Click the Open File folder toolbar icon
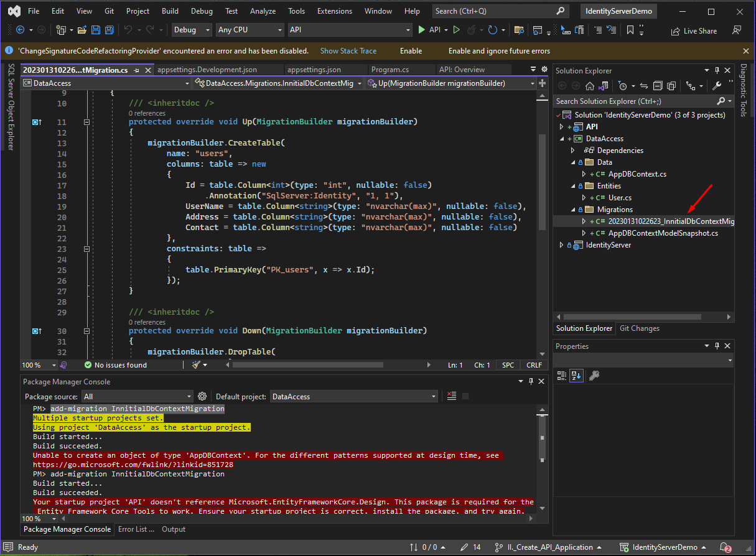 tap(82, 30)
